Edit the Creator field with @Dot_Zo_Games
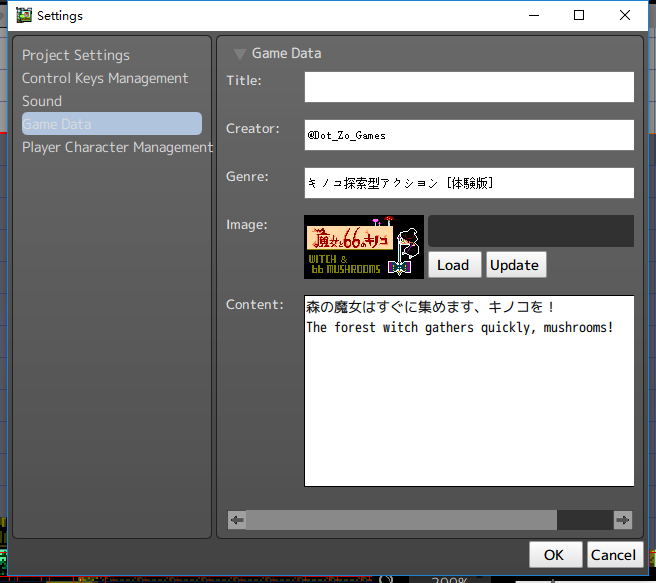Viewport: 656px width, 583px height. (x=469, y=135)
